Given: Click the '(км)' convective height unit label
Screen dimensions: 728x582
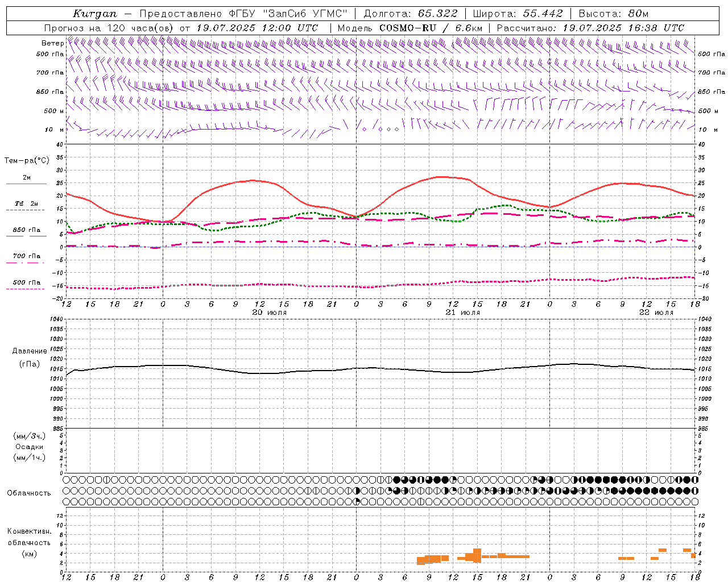Looking at the screenshot, I should [30, 554].
